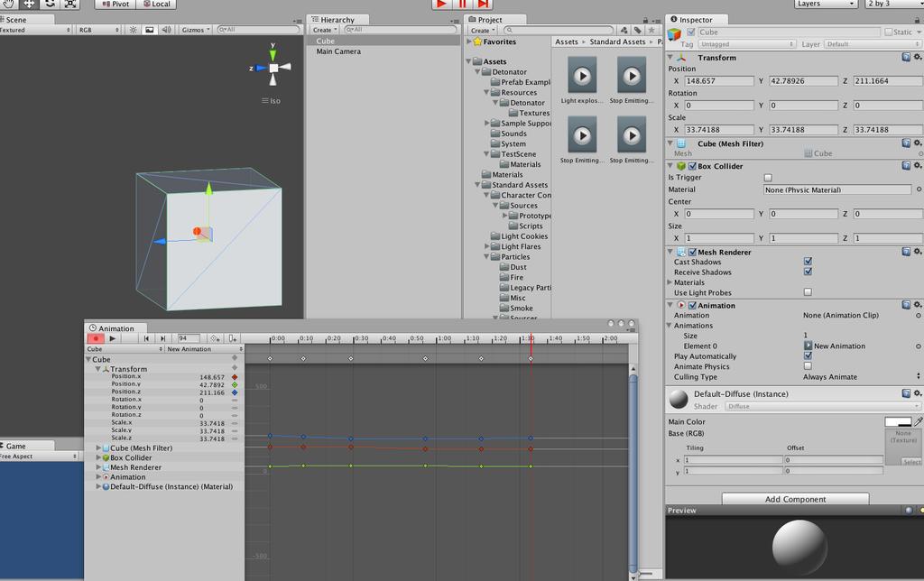
Task: Click Create in the Hierarchy panel
Action: pyautogui.click(x=325, y=30)
